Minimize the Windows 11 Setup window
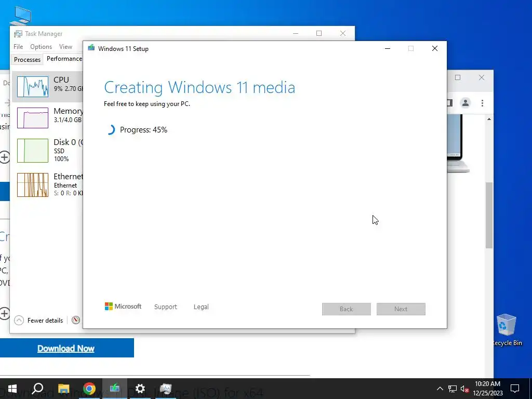Viewport: 532px width, 399px height. pos(388,48)
